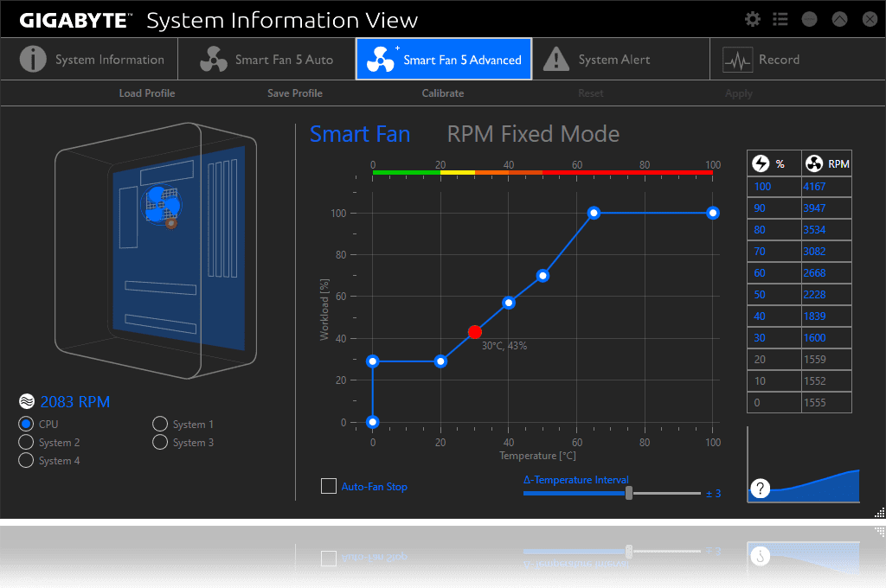The height and width of the screenshot is (588, 886).
Task: Click the Reset button
Action: (x=590, y=93)
